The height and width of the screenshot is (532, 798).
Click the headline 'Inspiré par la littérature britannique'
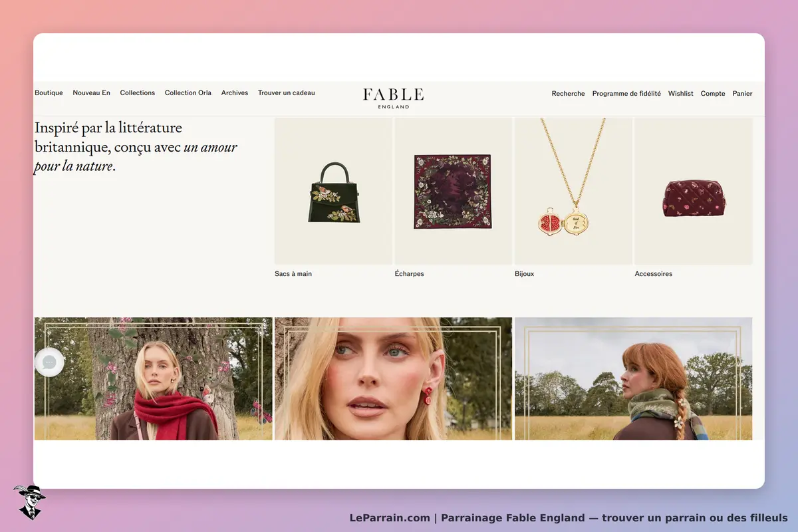tap(136, 147)
